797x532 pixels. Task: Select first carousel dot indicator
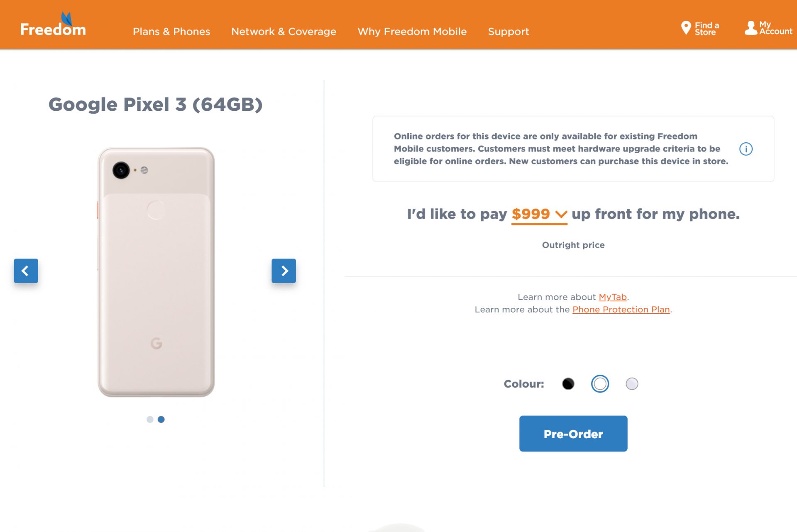click(x=150, y=420)
